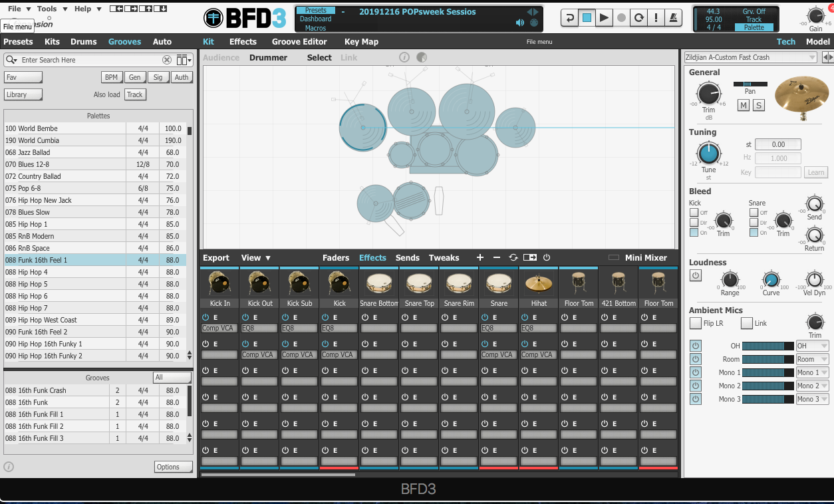Switch the mixer to Faders view
834x504 pixels.
click(336, 257)
